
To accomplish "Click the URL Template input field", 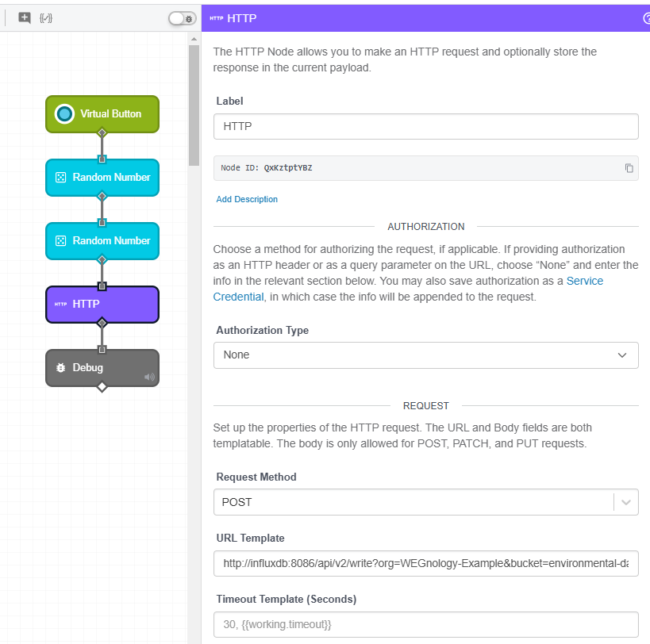I will 425,563.
